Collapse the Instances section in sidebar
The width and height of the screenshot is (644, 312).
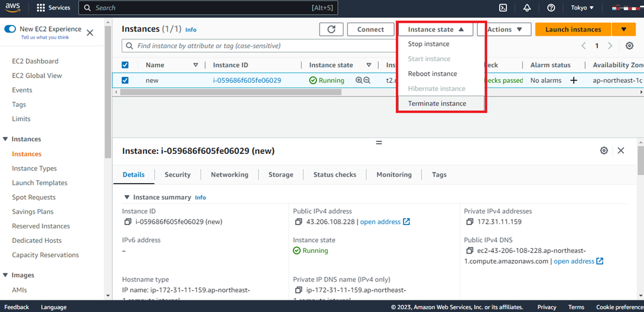pyautogui.click(x=5, y=139)
